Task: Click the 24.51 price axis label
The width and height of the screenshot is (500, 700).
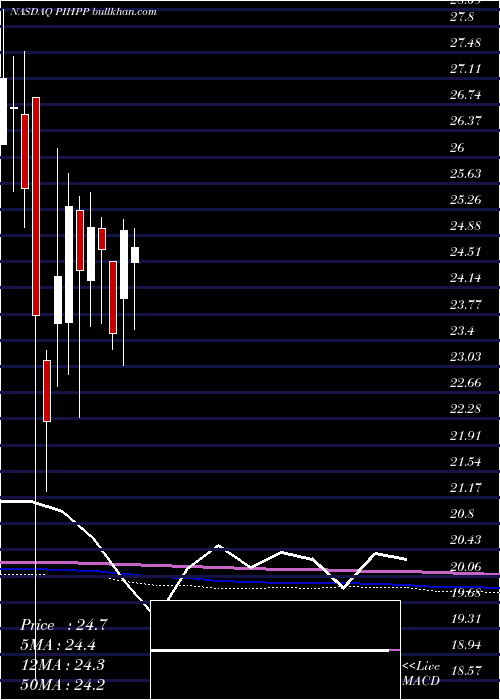Action: [465, 252]
